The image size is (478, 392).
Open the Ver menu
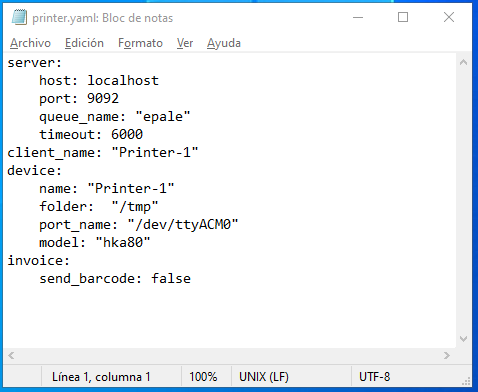[185, 43]
